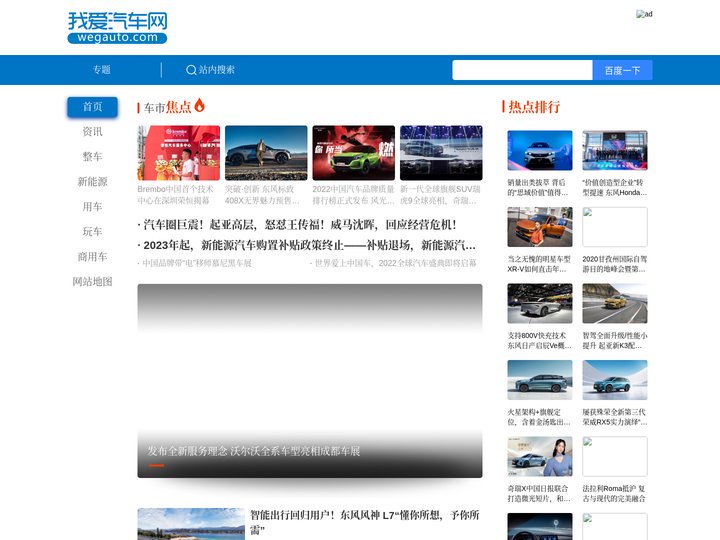Open the 整车 sidebar section
The width and height of the screenshot is (720, 540).
(92, 157)
